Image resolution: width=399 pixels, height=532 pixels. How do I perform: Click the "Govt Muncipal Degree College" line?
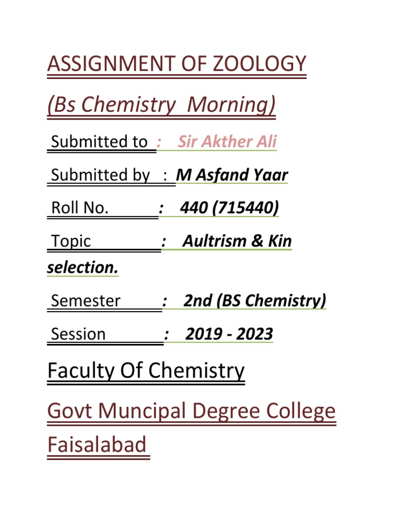191,412
